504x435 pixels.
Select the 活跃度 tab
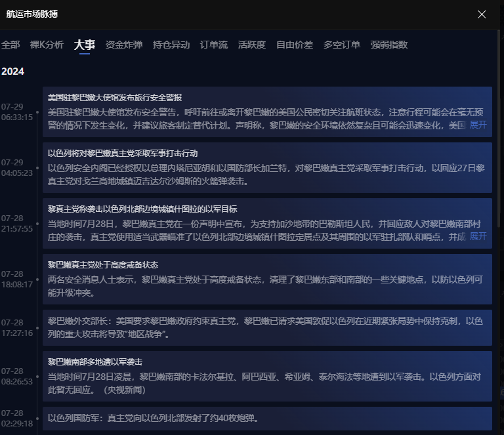click(x=252, y=45)
